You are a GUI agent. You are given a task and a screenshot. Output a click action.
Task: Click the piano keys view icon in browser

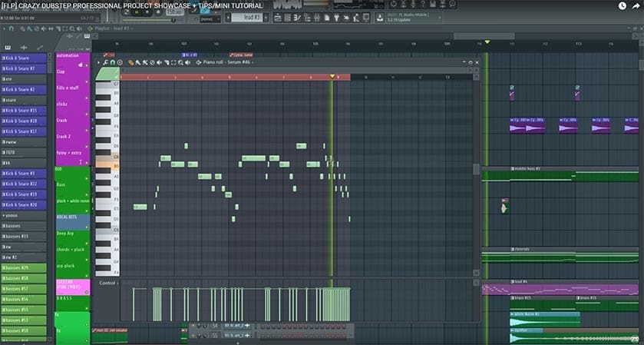click(x=8, y=48)
